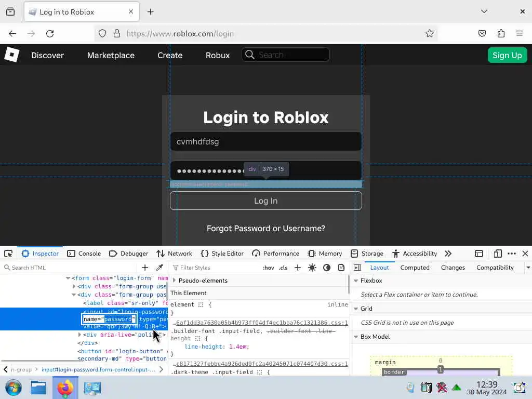Add a new style rule
The image size is (532, 399).
298,268
